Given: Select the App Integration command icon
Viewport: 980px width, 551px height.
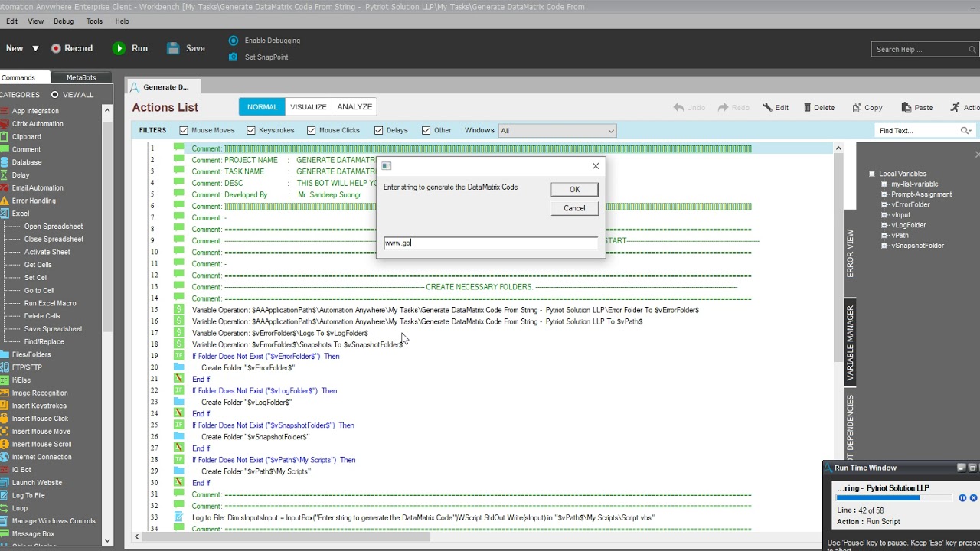Looking at the screenshot, I should click(4, 111).
